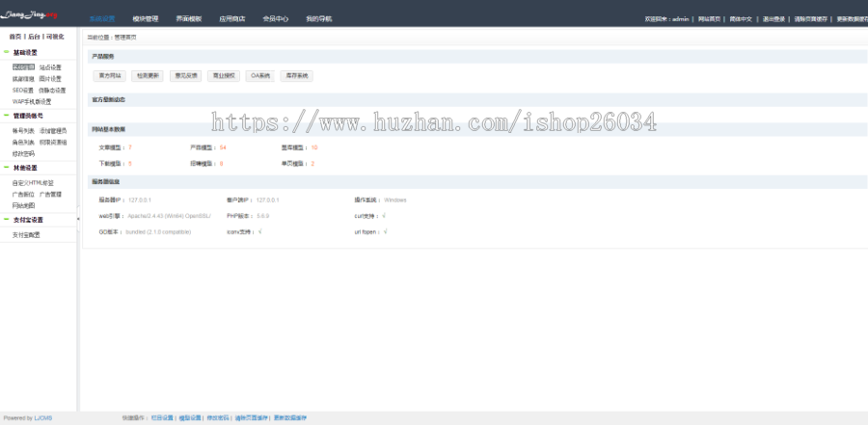Open the OA系统 product button
Screen dimensions: 868x425
[260, 75]
